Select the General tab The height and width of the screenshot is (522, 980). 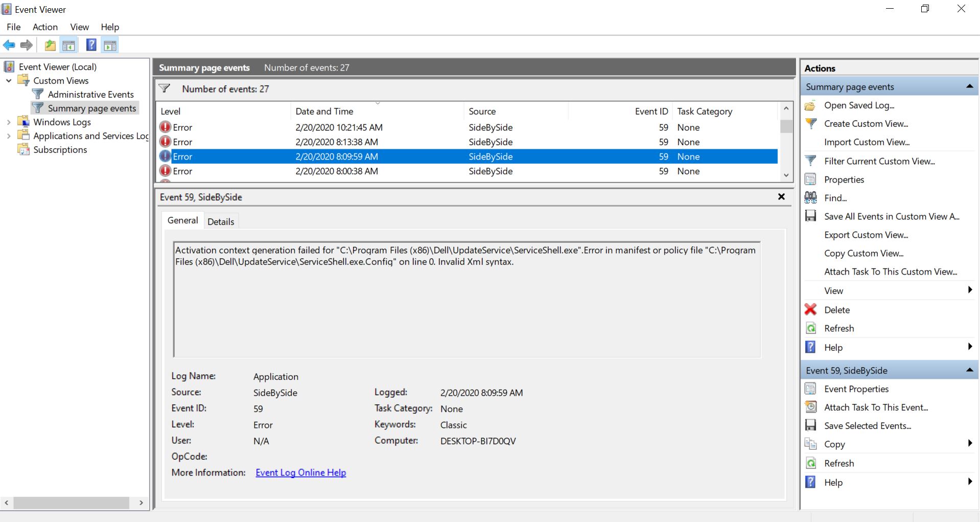182,220
